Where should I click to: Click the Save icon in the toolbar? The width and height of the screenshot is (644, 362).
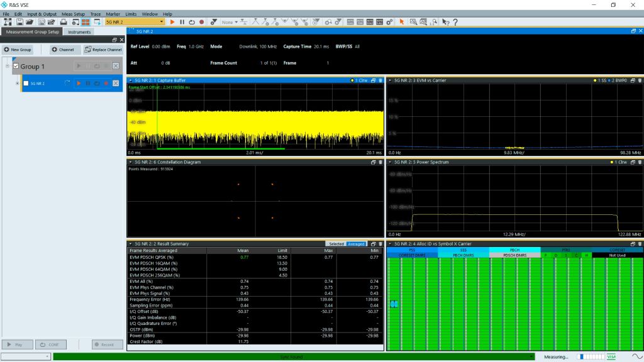[18, 22]
